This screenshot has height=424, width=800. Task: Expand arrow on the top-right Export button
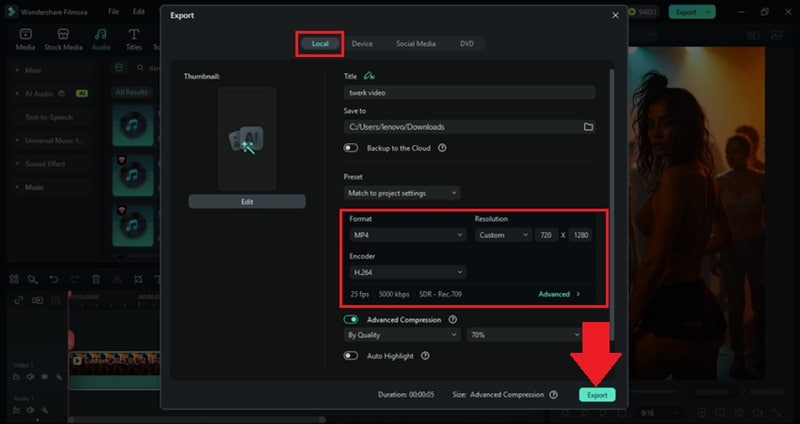pyautogui.click(x=707, y=12)
